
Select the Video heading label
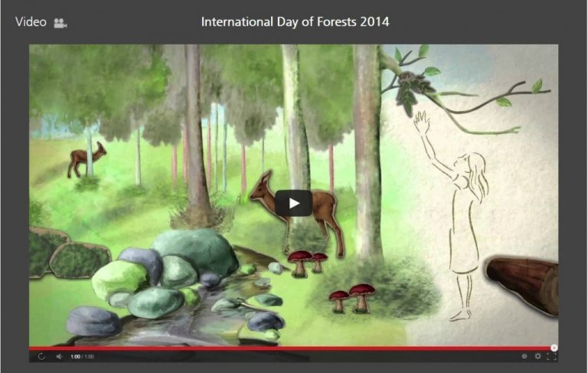click(x=31, y=21)
